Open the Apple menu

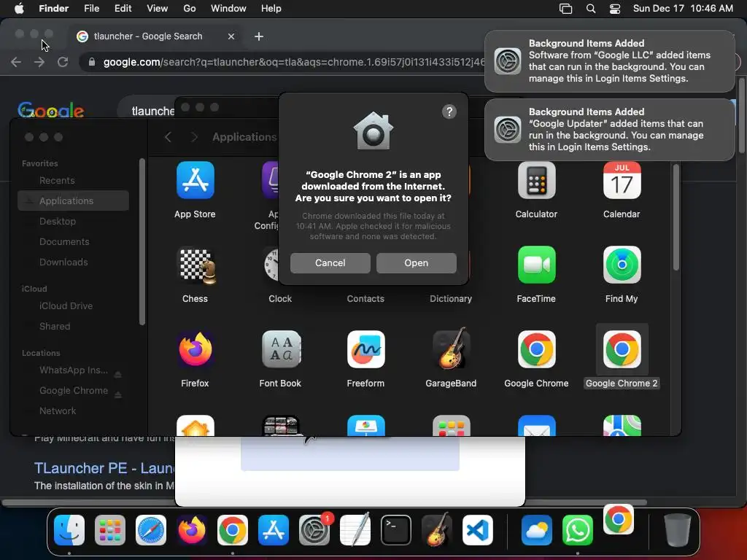point(19,9)
